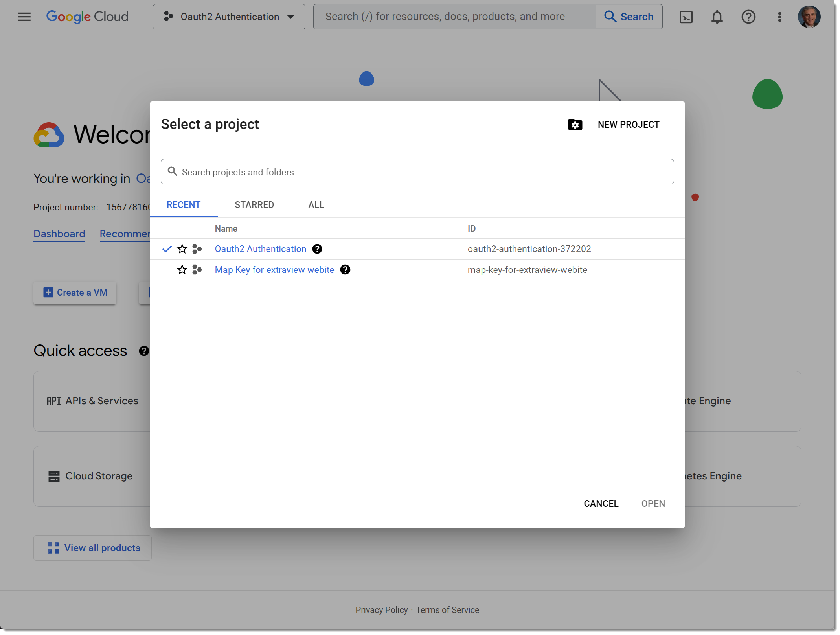Open the hamburger navigation menu
840x635 pixels.
24,17
